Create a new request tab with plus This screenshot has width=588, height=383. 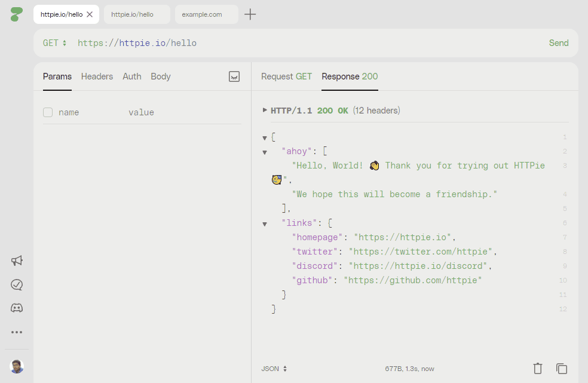tap(250, 14)
